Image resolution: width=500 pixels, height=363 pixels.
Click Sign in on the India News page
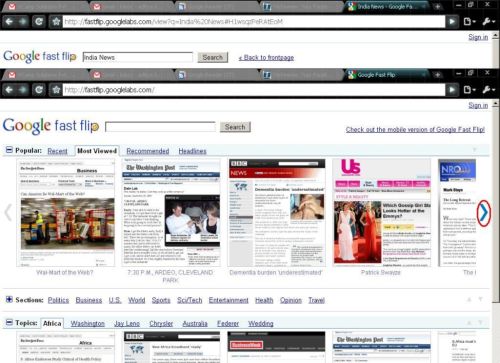tap(478, 37)
